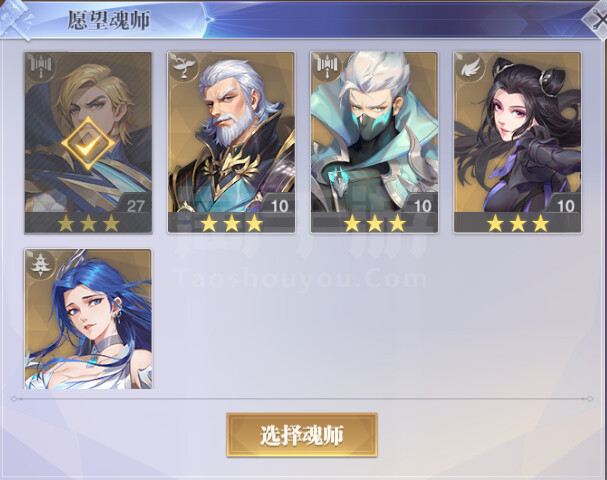Click the class icon on blond-haired hero card
The image size is (607, 480).
click(41, 69)
